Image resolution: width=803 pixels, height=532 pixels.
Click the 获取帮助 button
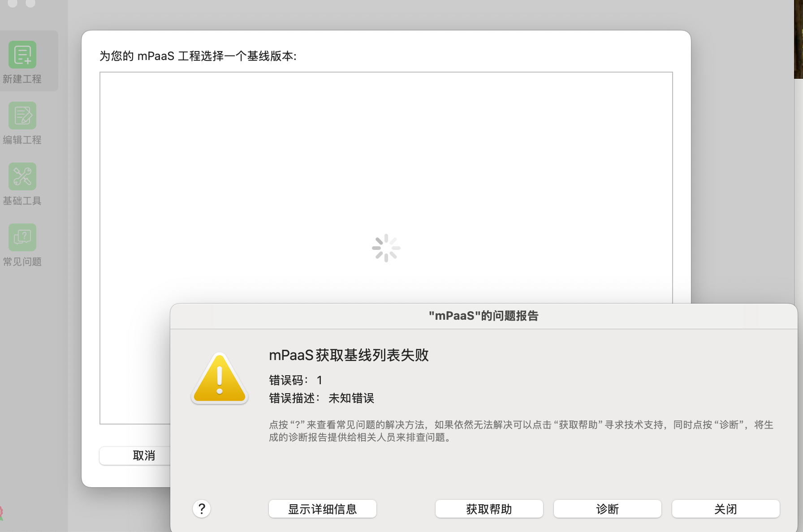click(489, 509)
